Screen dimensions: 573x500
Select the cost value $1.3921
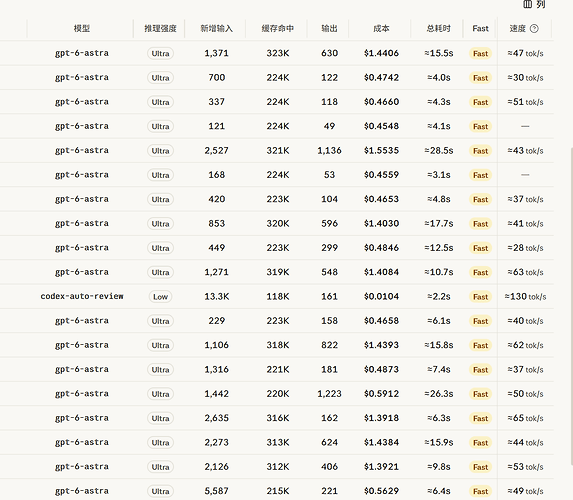pos(381,467)
